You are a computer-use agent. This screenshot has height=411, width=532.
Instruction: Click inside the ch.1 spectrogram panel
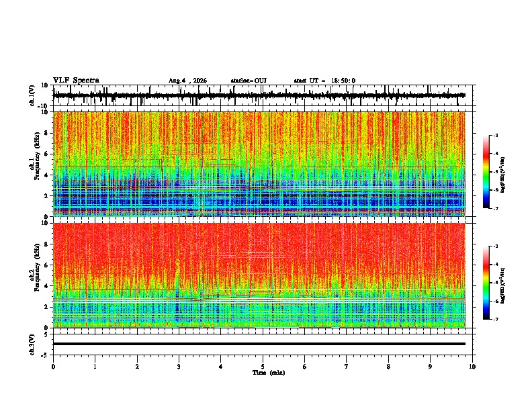pos(259,164)
